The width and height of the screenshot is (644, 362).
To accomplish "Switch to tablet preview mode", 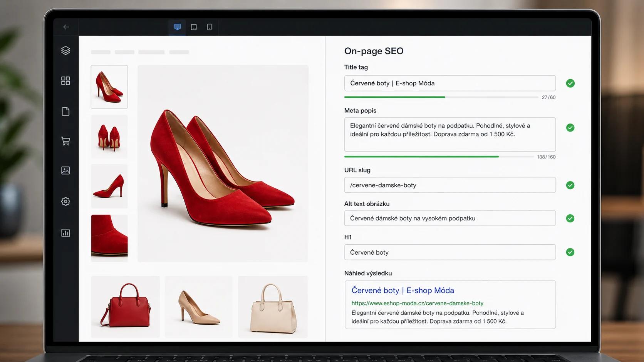I will coord(194,27).
